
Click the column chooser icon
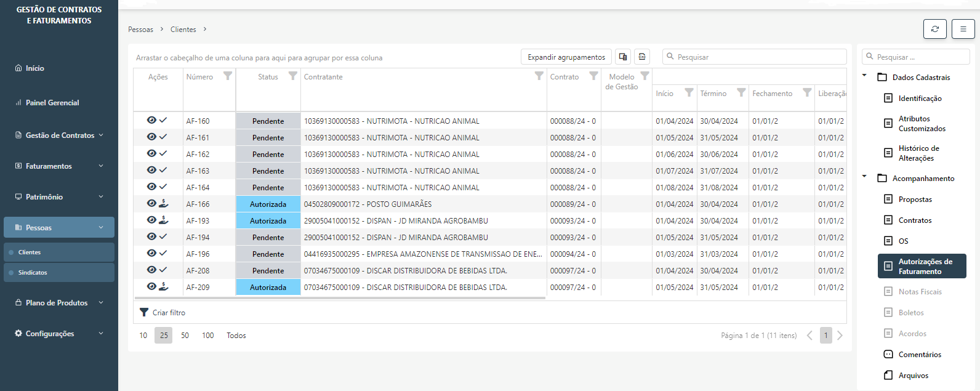[x=623, y=57]
